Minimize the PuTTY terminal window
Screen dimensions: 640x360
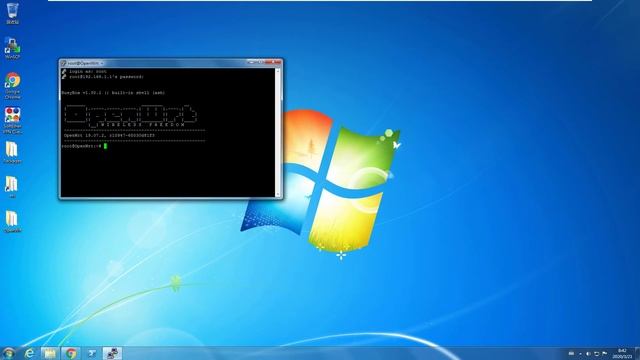(251, 62)
